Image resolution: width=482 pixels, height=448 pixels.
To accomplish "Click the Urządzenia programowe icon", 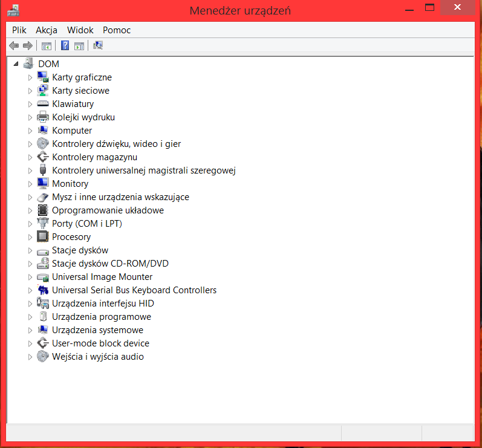I will tap(43, 316).
